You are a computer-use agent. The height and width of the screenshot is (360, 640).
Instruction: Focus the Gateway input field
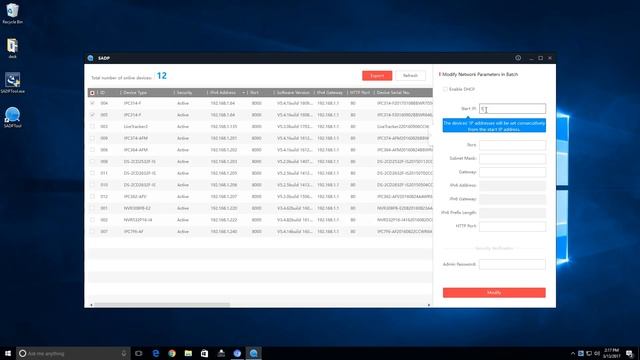[x=512, y=172]
